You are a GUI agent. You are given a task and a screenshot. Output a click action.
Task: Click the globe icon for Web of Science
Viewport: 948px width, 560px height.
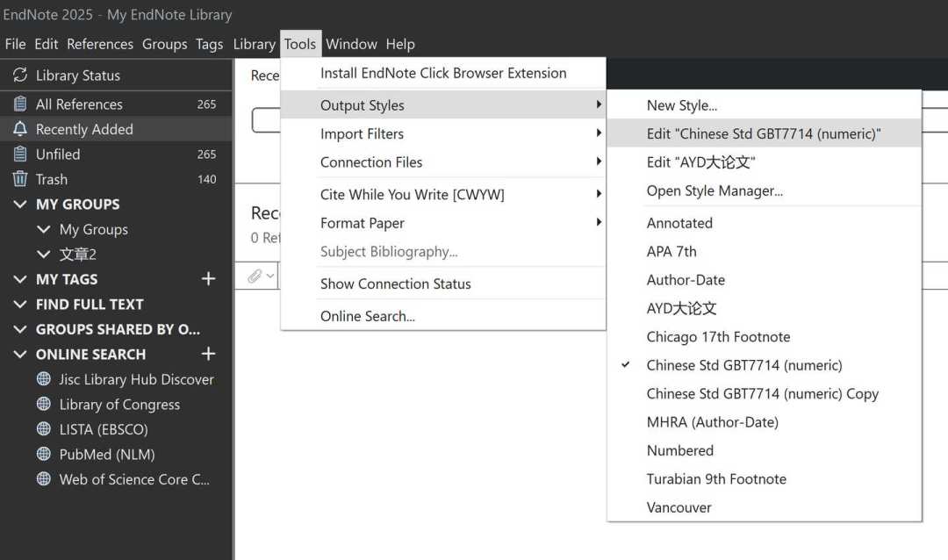pyautogui.click(x=44, y=478)
